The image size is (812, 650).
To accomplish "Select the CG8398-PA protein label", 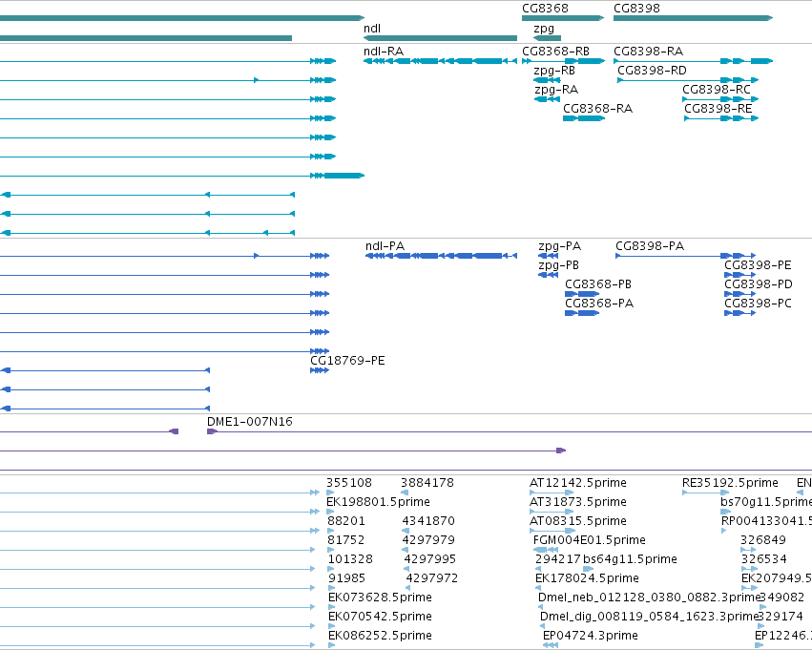I will [650, 246].
